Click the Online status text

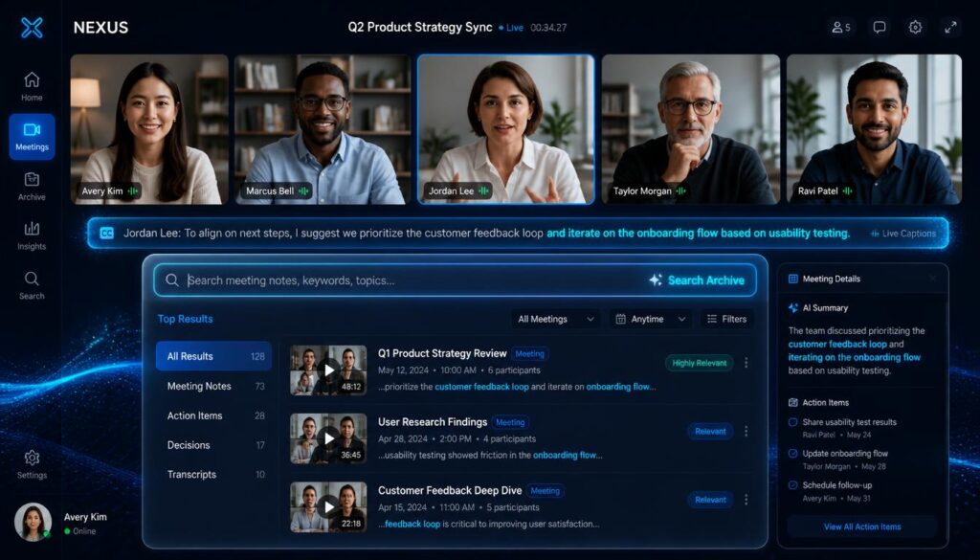tap(84, 531)
